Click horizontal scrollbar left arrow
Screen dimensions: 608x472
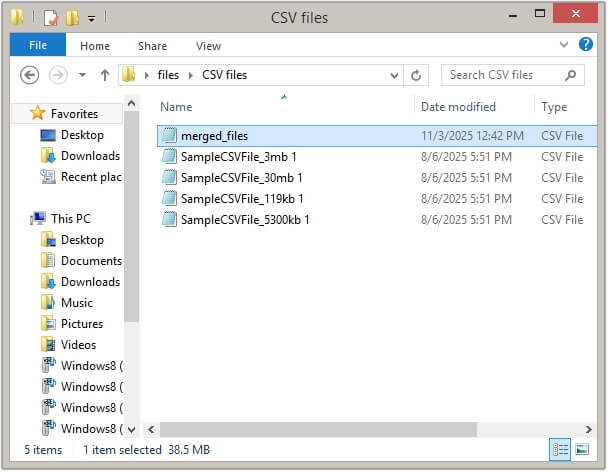point(151,429)
